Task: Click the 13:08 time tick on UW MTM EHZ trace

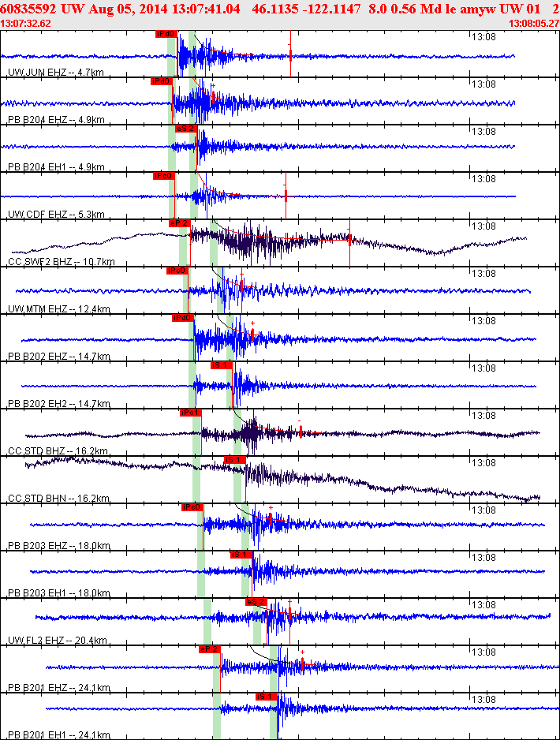Action: (x=483, y=273)
